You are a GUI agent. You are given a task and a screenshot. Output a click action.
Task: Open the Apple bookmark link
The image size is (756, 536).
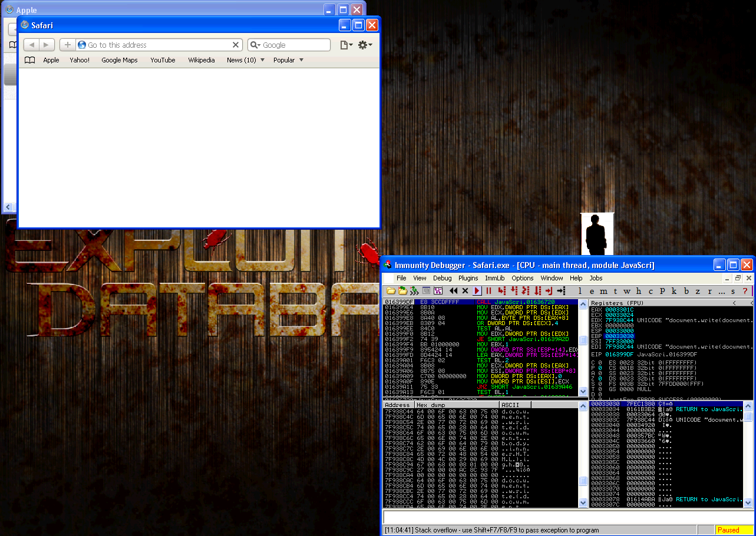click(51, 60)
